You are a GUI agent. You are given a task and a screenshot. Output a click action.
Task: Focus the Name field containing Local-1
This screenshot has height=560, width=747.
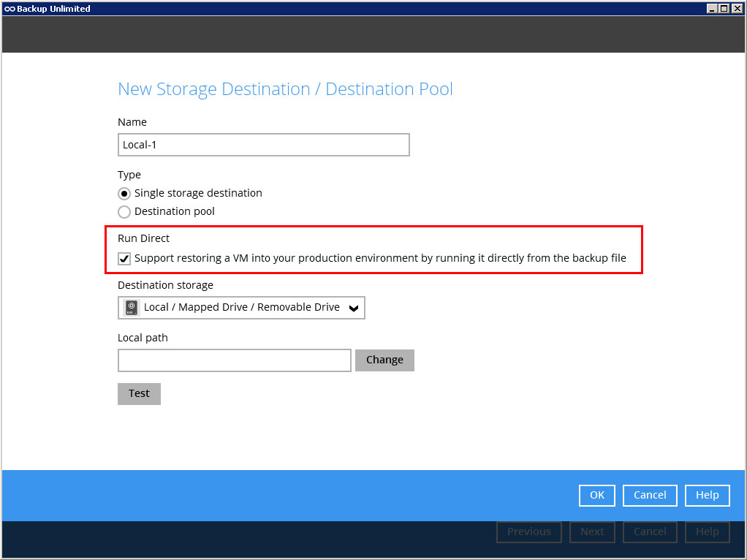click(263, 145)
